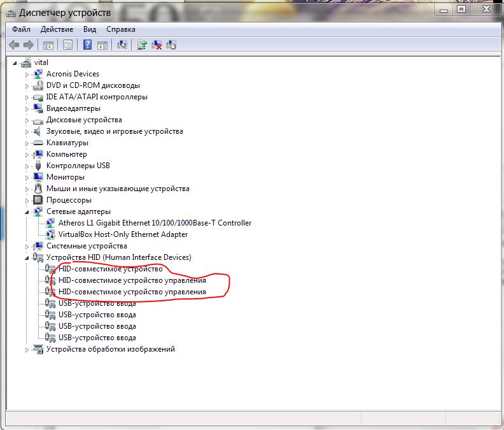Viewport: 504px width, 430px height.
Task: Click the blue question mark Help icon
Action: (x=87, y=45)
